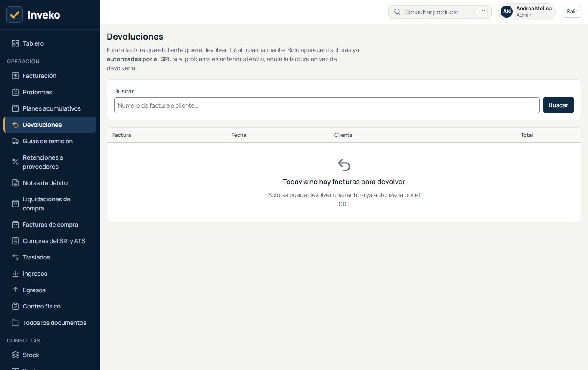Click the Facturas de compra bag icon
Screen dimensions: 588x370
pyautogui.click(x=15, y=225)
